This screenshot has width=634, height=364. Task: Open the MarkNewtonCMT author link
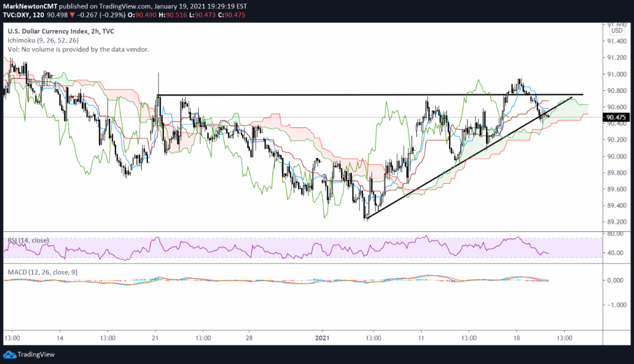tap(30, 7)
